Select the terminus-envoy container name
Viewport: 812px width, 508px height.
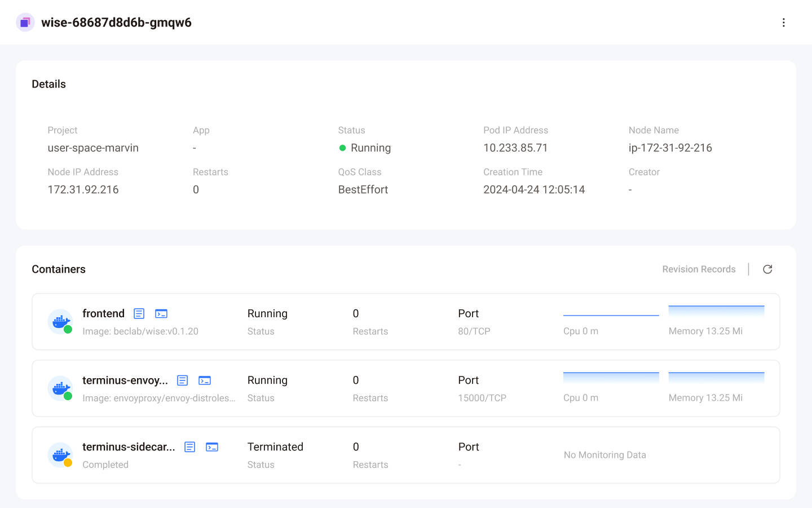coord(125,380)
